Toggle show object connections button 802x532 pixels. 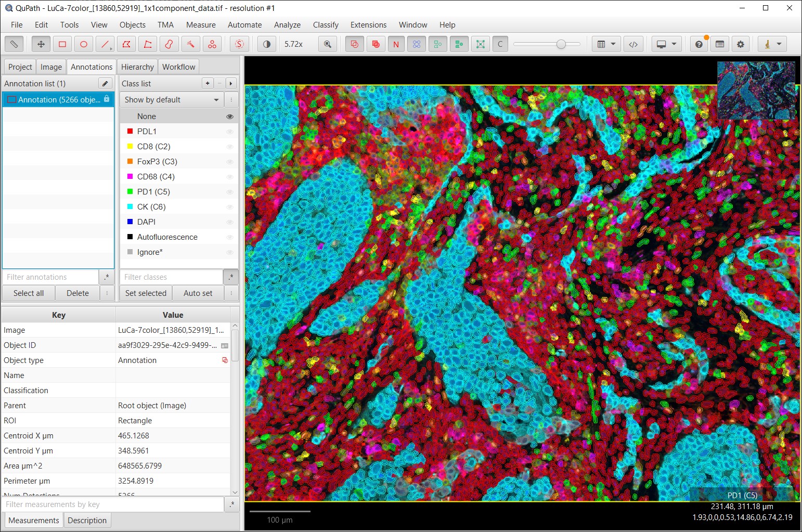480,44
